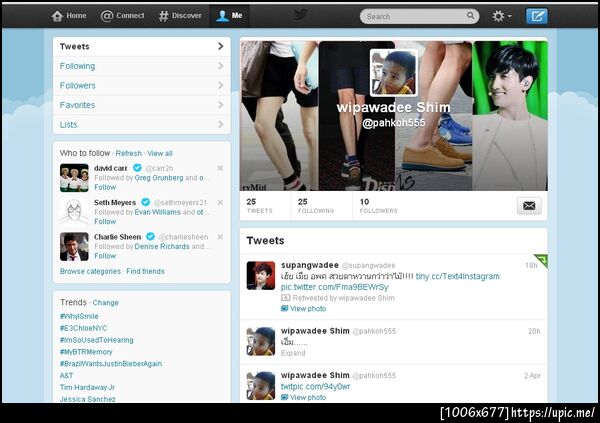
Task: View the 25 Tweets count
Action: (x=259, y=206)
